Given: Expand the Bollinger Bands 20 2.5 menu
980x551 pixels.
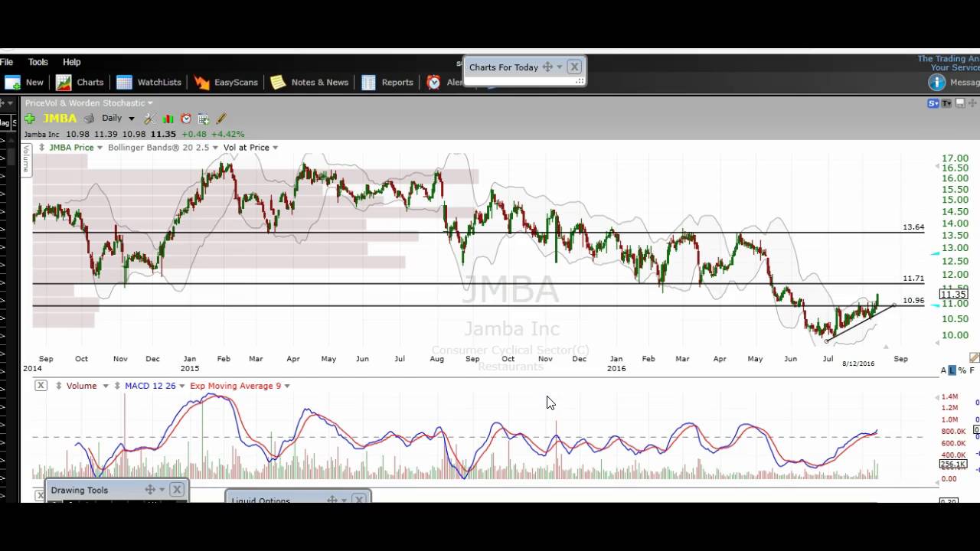Looking at the screenshot, I should 215,148.
